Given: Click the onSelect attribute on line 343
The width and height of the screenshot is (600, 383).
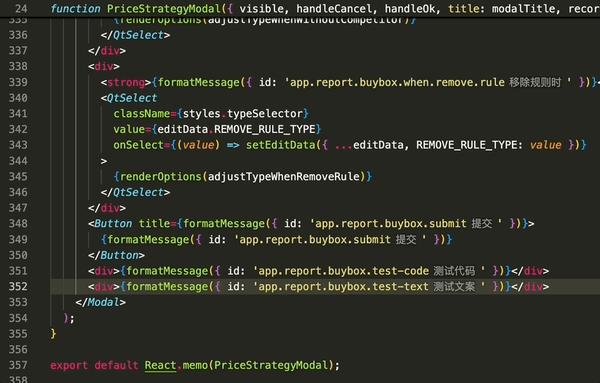Looking at the screenshot, I should pos(139,145).
